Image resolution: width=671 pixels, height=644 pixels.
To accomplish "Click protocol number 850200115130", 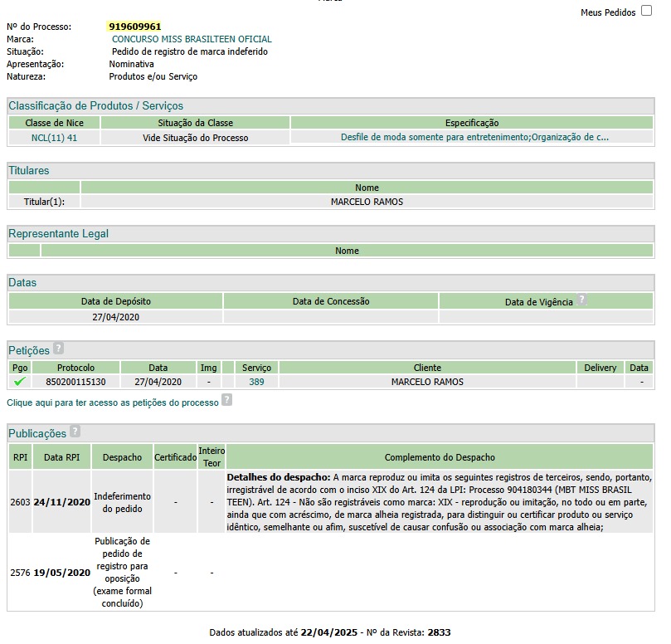I will point(75,382).
